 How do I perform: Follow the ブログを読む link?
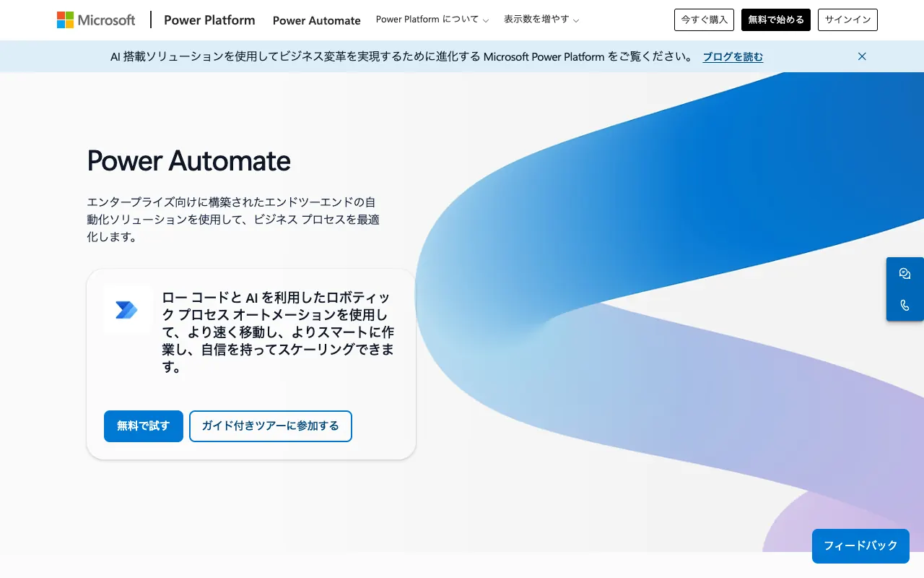[733, 56]
